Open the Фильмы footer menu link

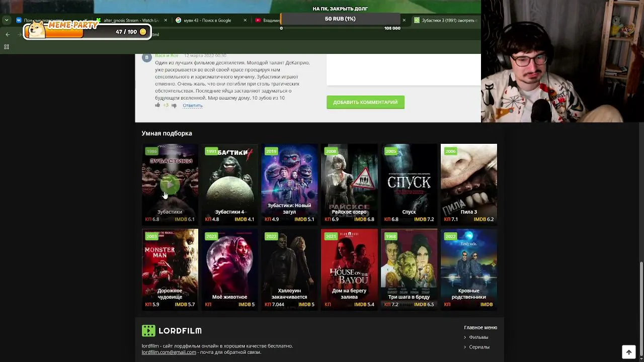click(x=478, y=337)
